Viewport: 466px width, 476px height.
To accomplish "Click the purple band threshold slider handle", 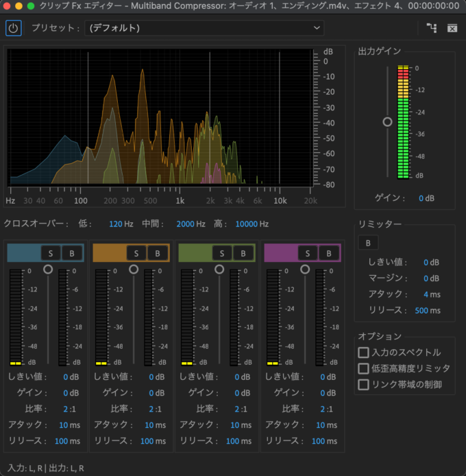I will point(305,270).
